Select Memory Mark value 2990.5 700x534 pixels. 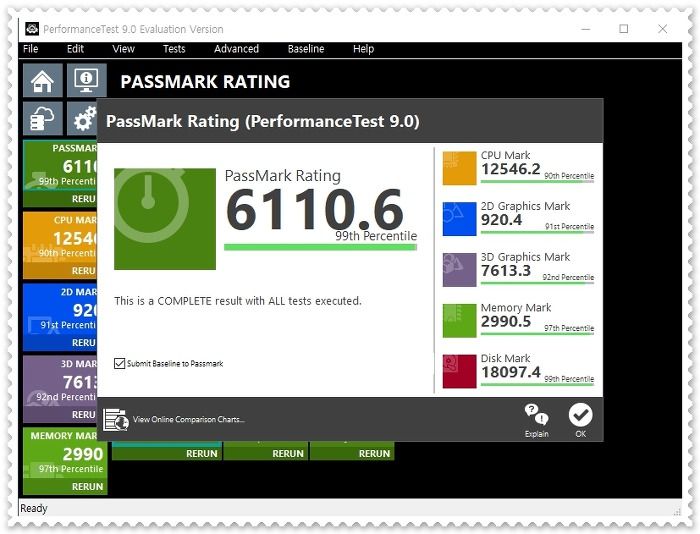coord(506,321)
